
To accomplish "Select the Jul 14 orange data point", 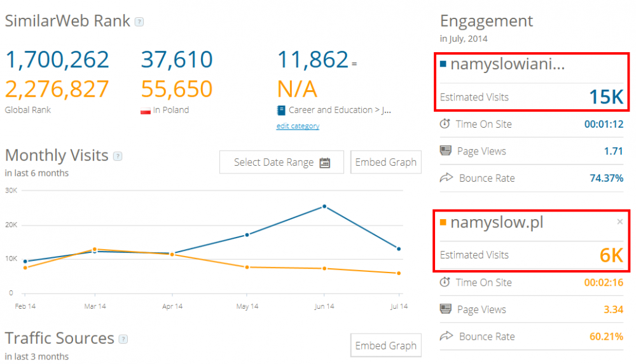I will (399, 273).
